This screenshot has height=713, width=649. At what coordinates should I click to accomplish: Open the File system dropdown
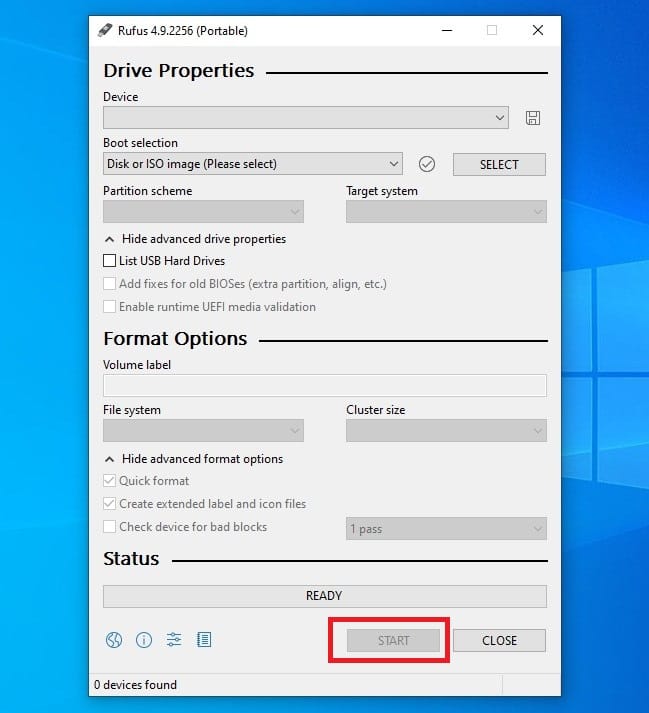[203, 430]
